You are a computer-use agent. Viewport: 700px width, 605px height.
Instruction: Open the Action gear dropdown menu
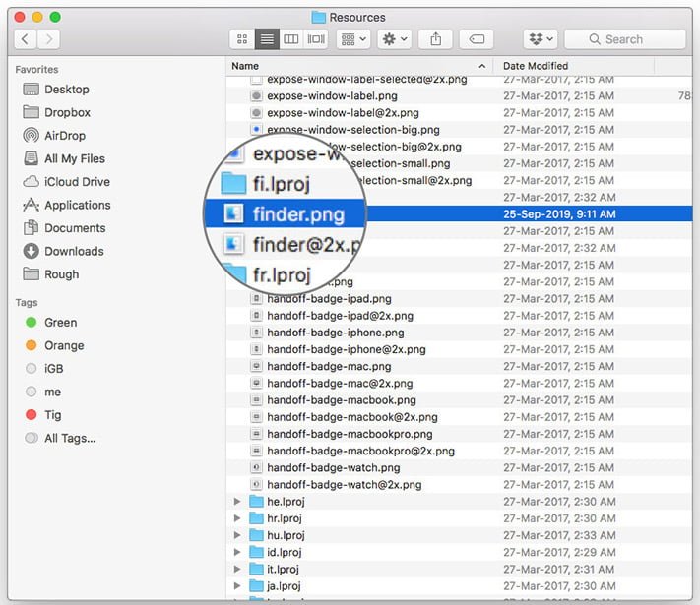tap(394, 39)
